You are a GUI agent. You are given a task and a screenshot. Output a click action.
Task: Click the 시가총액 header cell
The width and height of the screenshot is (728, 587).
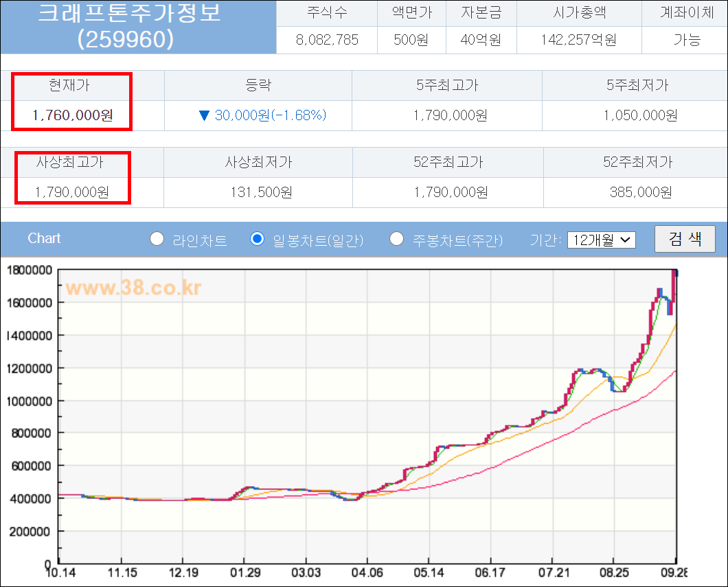click(x=580, y=12)
